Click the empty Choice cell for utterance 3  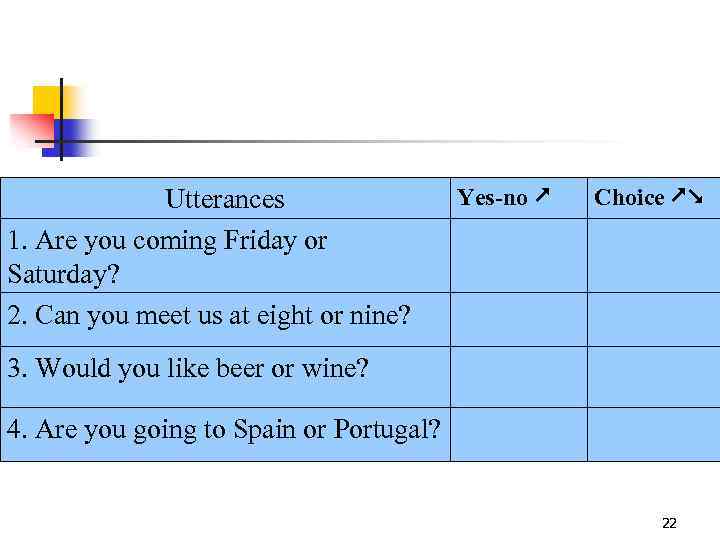point(653,376)
